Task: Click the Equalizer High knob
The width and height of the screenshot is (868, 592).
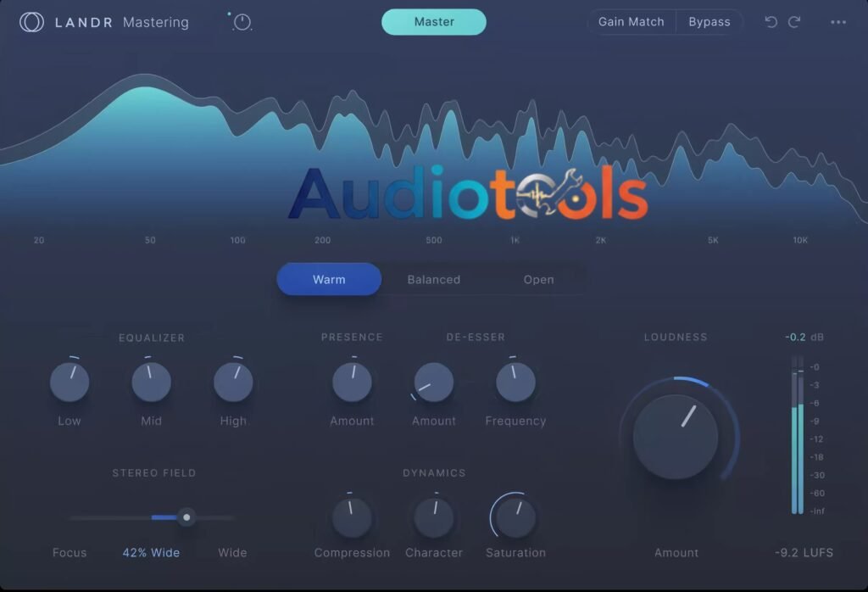Action: pyautogui.click(x=233, y=383)
